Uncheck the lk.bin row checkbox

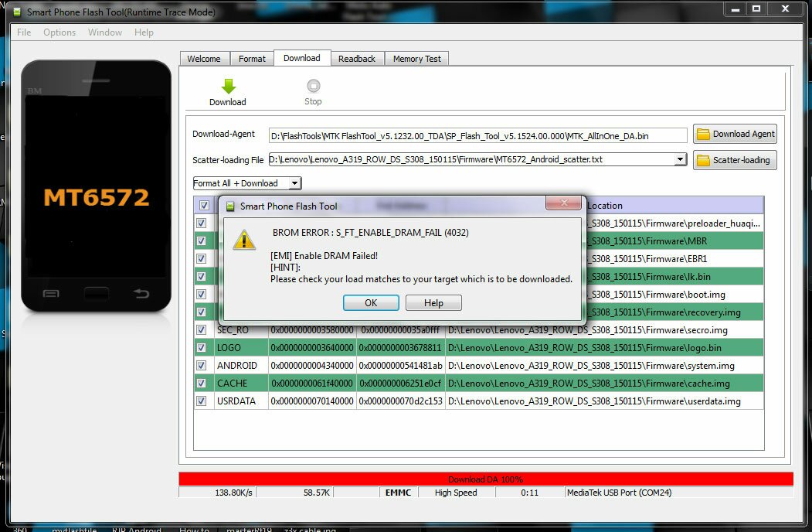click(x=202, y=276)
